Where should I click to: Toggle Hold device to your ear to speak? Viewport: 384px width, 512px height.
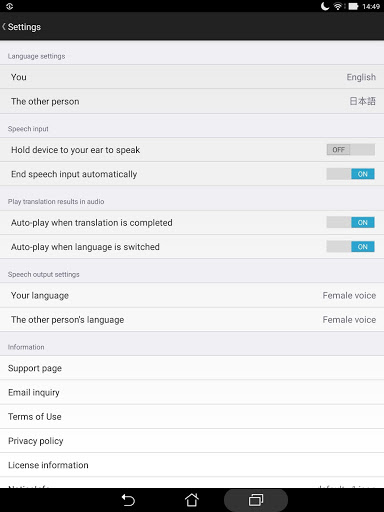point(351,150)
